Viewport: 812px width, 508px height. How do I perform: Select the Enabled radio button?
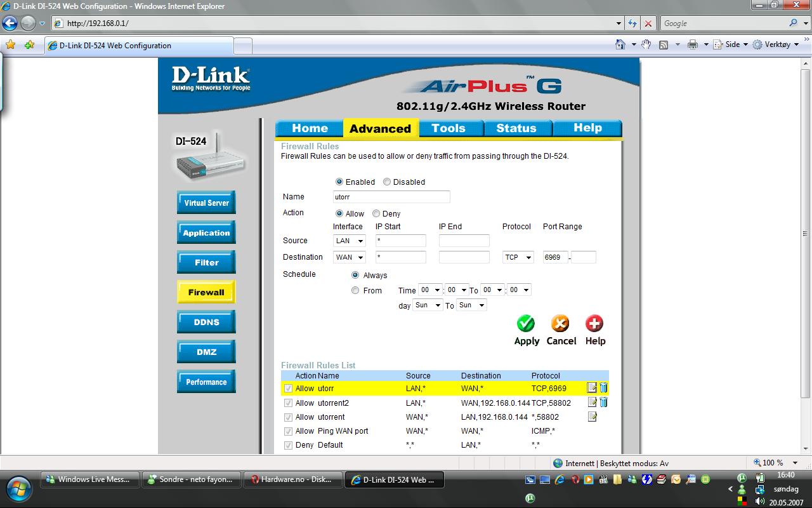point(339,182)
